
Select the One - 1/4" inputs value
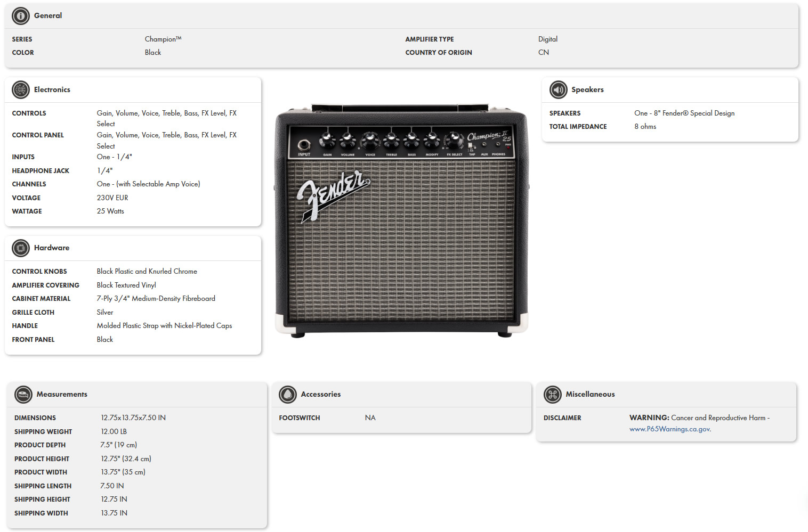pos(115,157)
